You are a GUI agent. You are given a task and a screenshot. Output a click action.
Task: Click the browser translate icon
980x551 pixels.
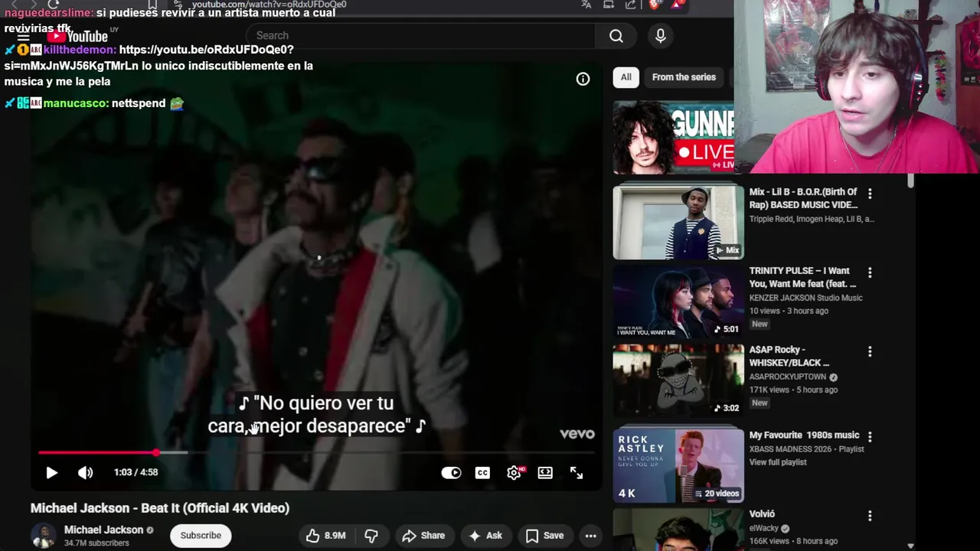click(x=586, y=5)
